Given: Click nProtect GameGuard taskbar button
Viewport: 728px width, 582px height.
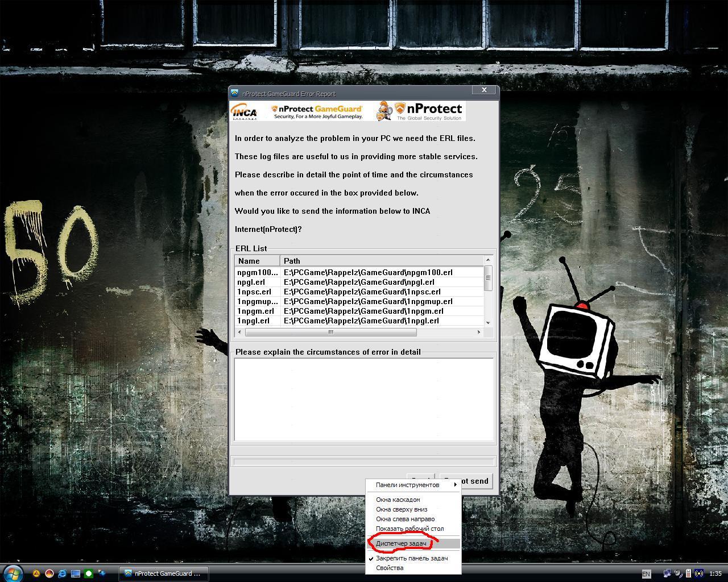Looking at the screenshot, I should coord(163,573).
